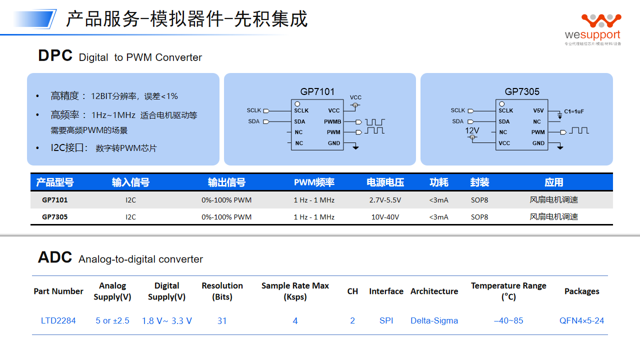Viewport: 640px width, 360px height.
Task: Click the Delta-Sigma architecture entry
Action: pyautogui.click(x=434, y=321)
